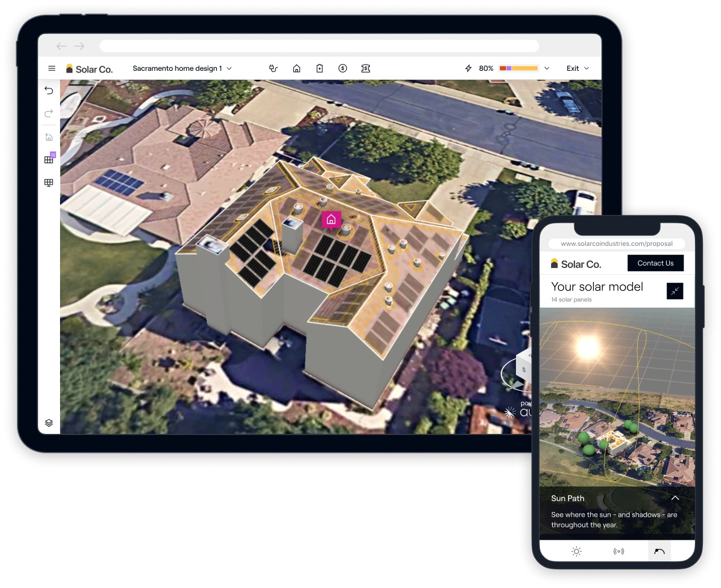Click the pink home marker on the 3D roof

tap(331, 220)
